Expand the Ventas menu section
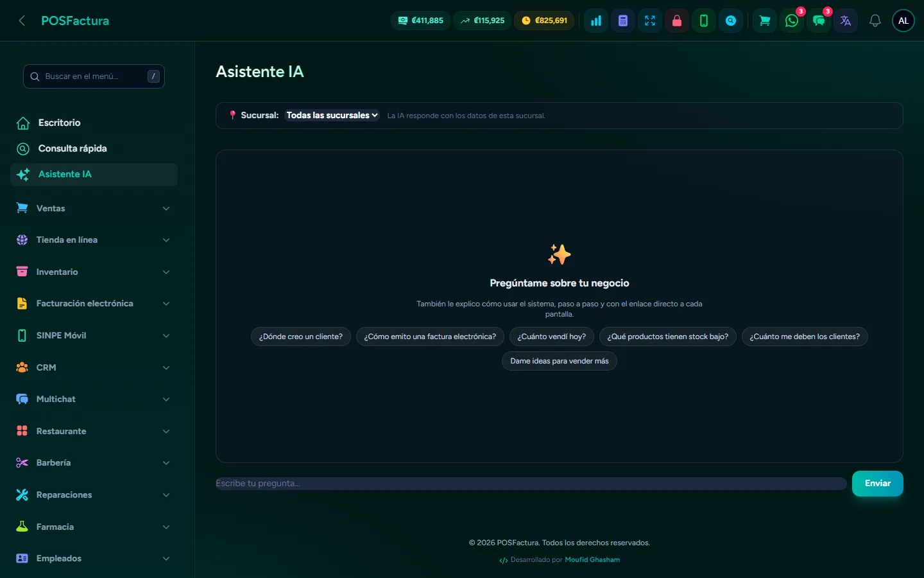924x578 pixels. click(94, 208)
